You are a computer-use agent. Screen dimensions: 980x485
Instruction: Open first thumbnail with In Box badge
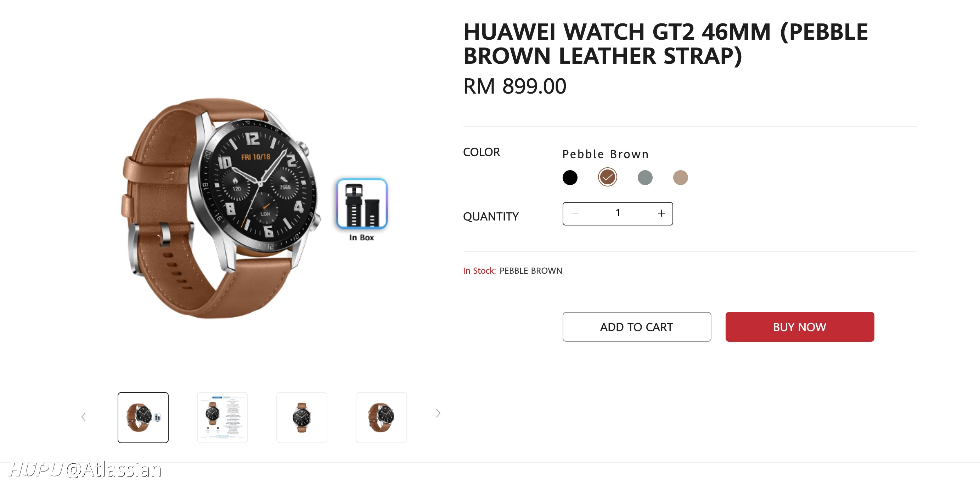(x=143, y=417)
